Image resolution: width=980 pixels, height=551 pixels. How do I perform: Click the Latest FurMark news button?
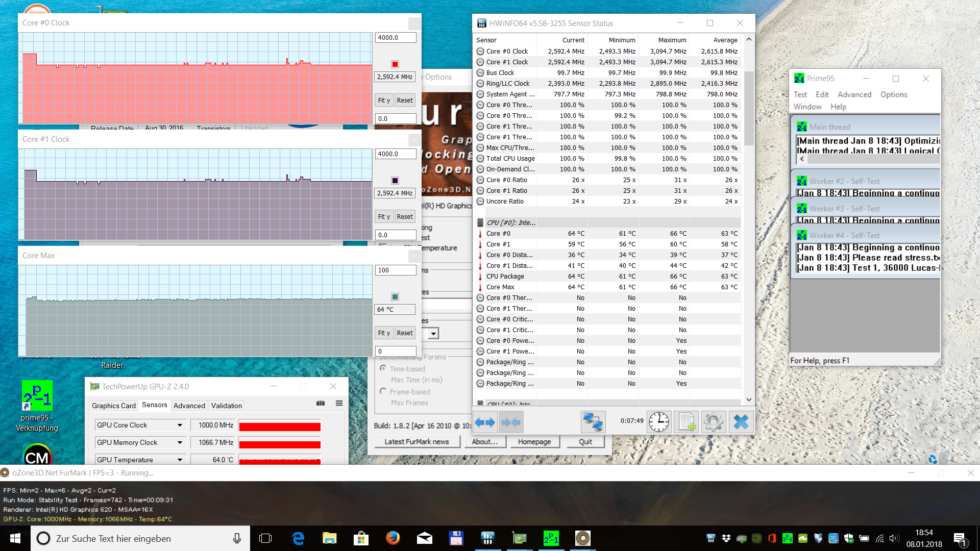pyautogui.click(x=416, y=442)
